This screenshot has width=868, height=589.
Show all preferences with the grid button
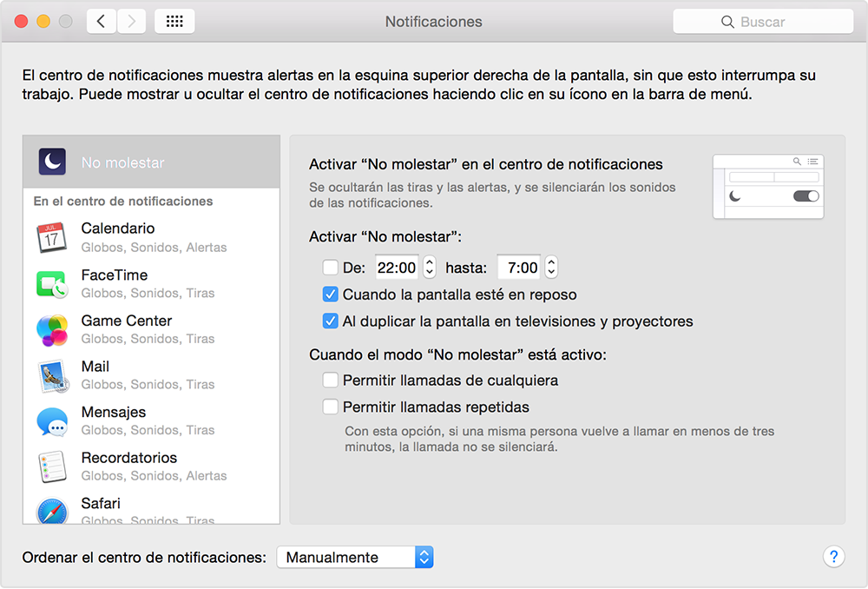pyautogui.click(x=174, y=22)
